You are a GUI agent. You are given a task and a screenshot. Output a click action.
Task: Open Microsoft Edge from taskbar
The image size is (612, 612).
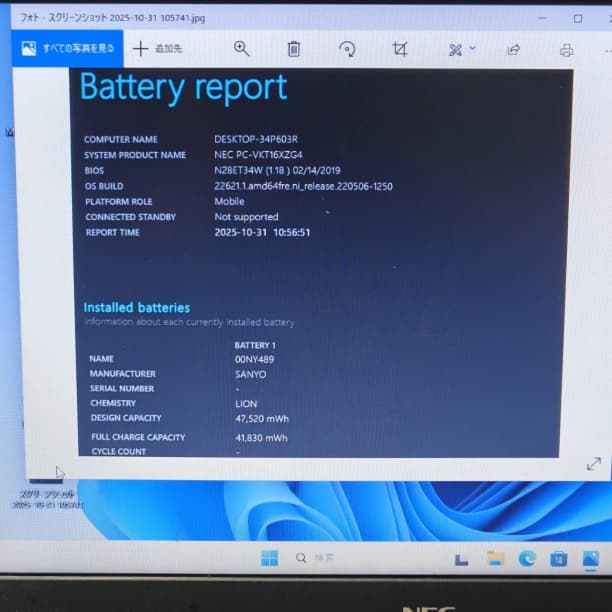(527, 559)
